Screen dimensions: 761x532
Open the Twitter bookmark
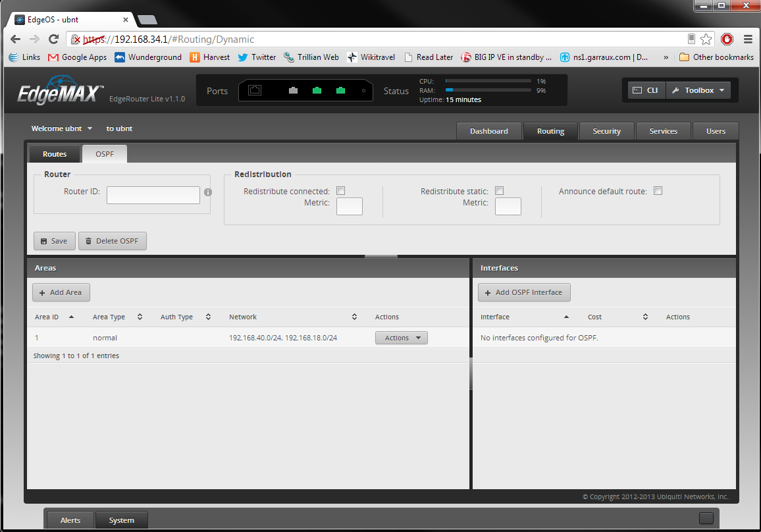click(x=257, y=57)
